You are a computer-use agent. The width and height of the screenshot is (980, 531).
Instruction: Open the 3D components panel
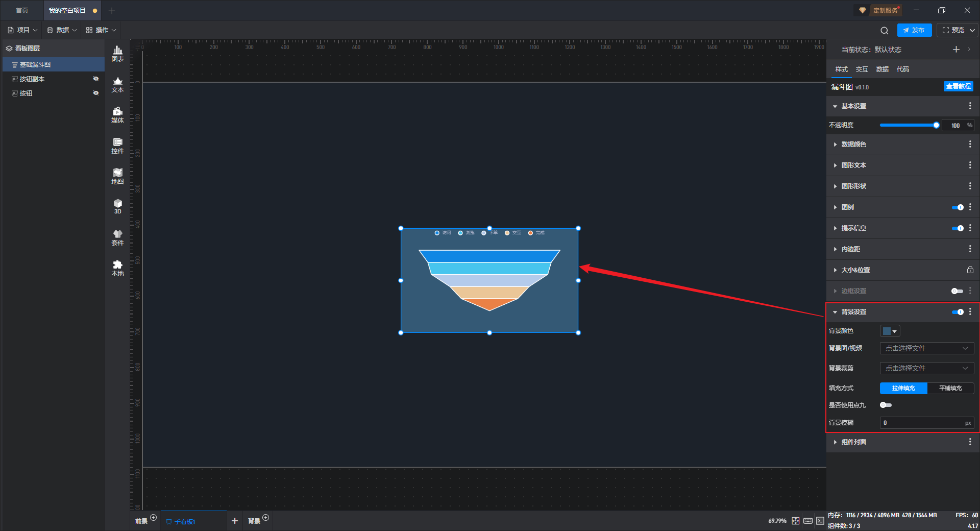pyautogui.click(x=117, y=206)
